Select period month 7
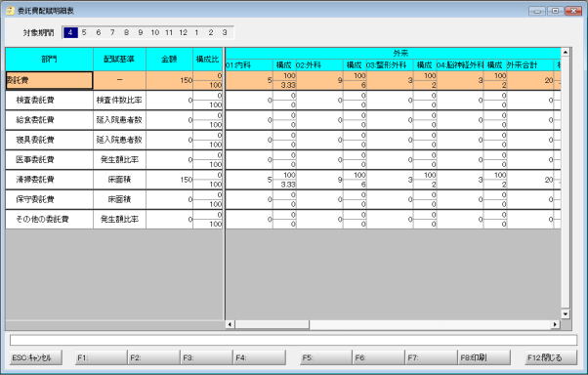Image resolution: width=588 pixels, height=375 pixels. [x=112, y=32]
